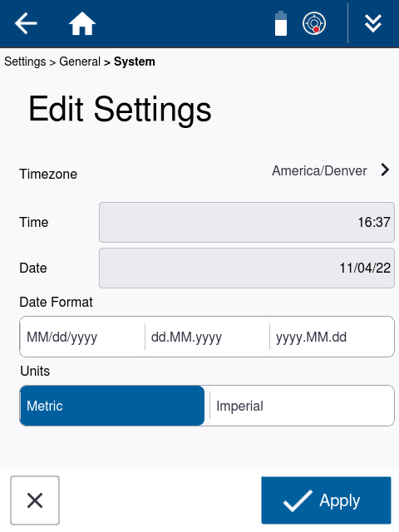
Task: Open the GPS target status icon
Action: 314,23
